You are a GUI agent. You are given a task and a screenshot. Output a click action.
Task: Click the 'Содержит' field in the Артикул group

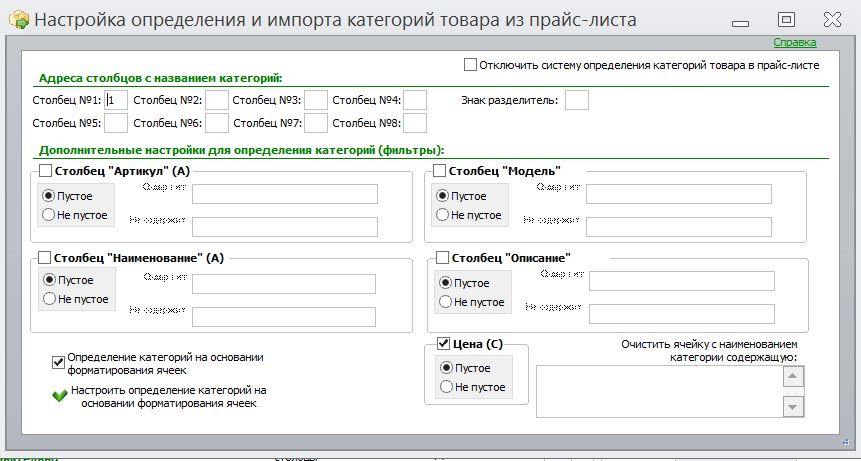click(x=285, y=194)
